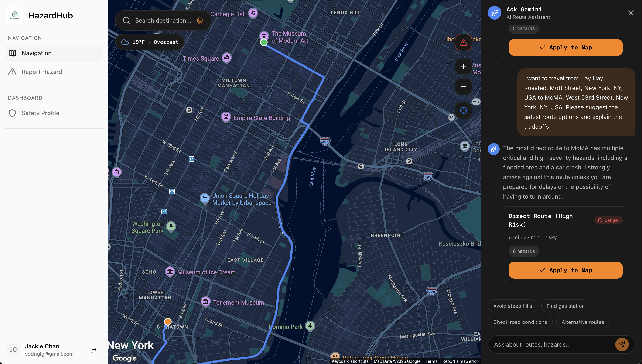642x364 pixels.
Task: Select the Avoid steep hills suggestion
Action: click(x=512, y=306)
